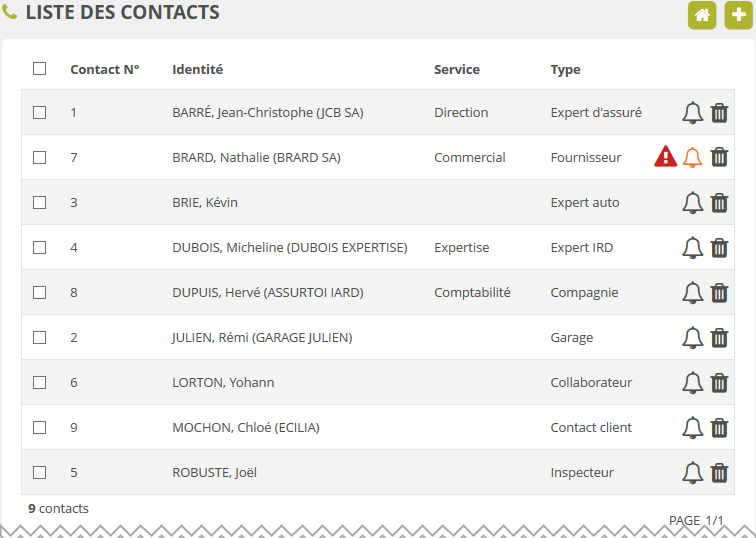
Task: Open contact number 7 link
Action: pos(74,158)
